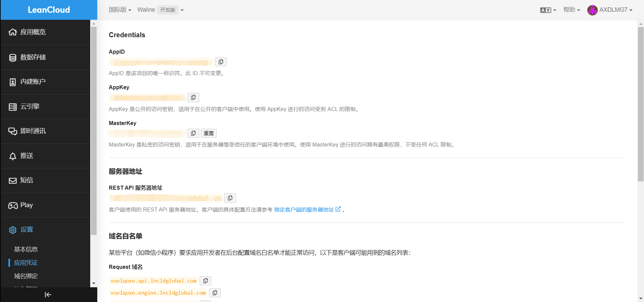
Task: Copy the AppKey value
Action: tap(193, 98)
